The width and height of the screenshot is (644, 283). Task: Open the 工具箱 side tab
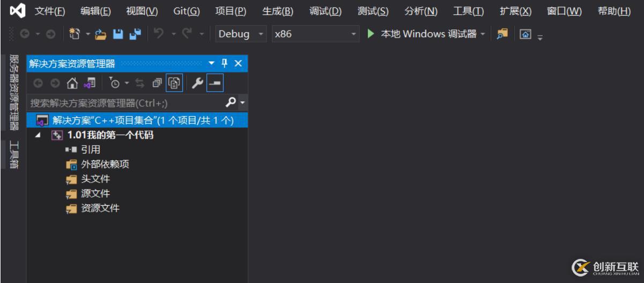click(x=14, y=155)
